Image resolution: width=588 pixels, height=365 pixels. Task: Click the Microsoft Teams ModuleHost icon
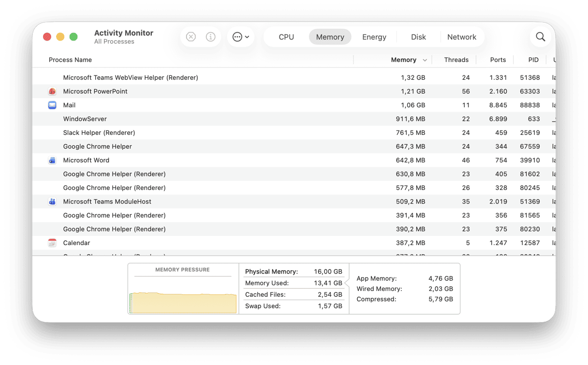coord(52,202)
